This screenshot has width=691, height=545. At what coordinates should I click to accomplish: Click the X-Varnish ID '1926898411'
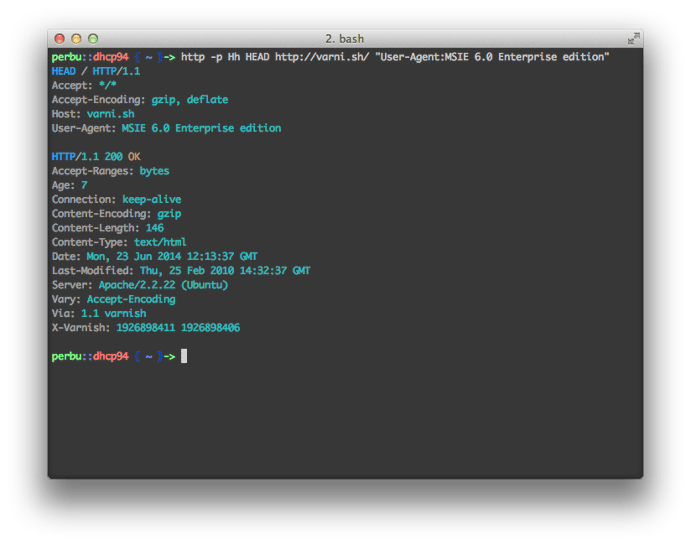coord(145,327)
